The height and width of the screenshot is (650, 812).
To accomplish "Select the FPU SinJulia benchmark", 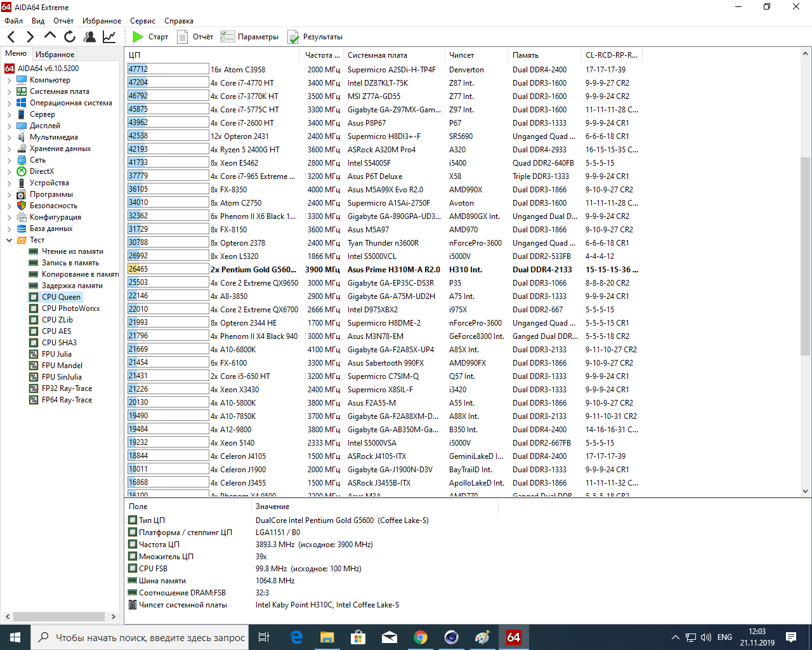I will (62, 377).
